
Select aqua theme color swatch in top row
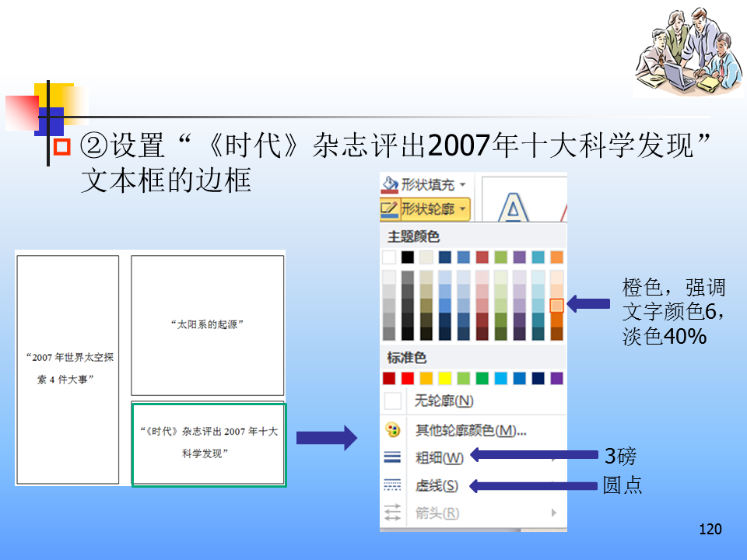538,257
